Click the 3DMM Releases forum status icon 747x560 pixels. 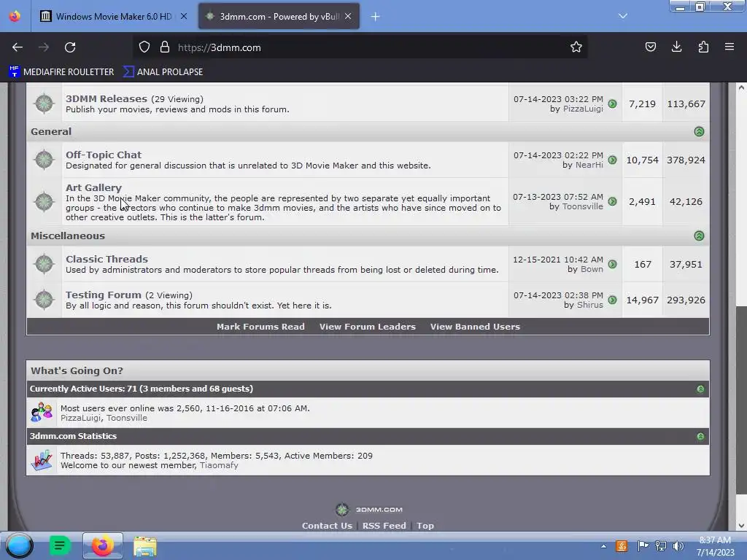click(x=44, y=104)
